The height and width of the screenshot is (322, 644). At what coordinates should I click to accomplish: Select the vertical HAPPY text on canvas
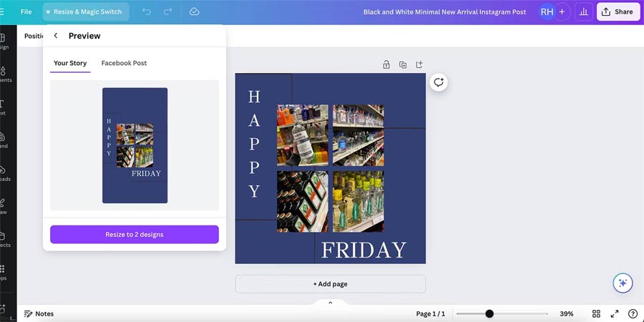(254, 144)
